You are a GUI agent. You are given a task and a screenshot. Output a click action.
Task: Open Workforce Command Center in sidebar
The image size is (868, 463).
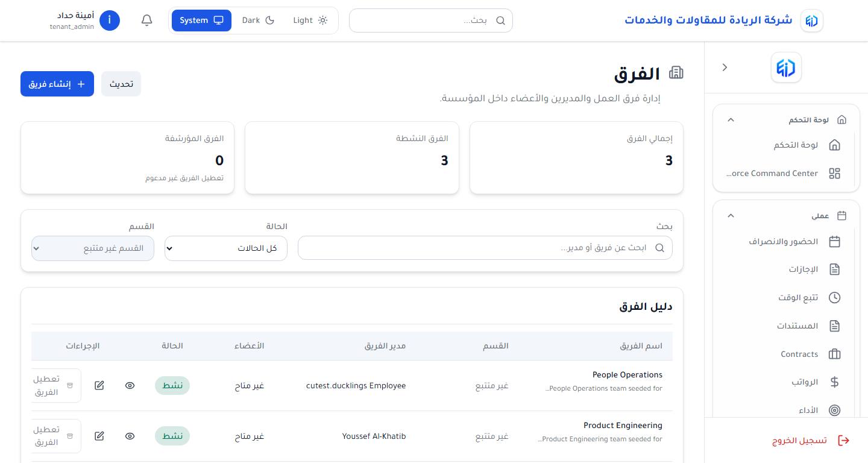[x=786, y=174]
